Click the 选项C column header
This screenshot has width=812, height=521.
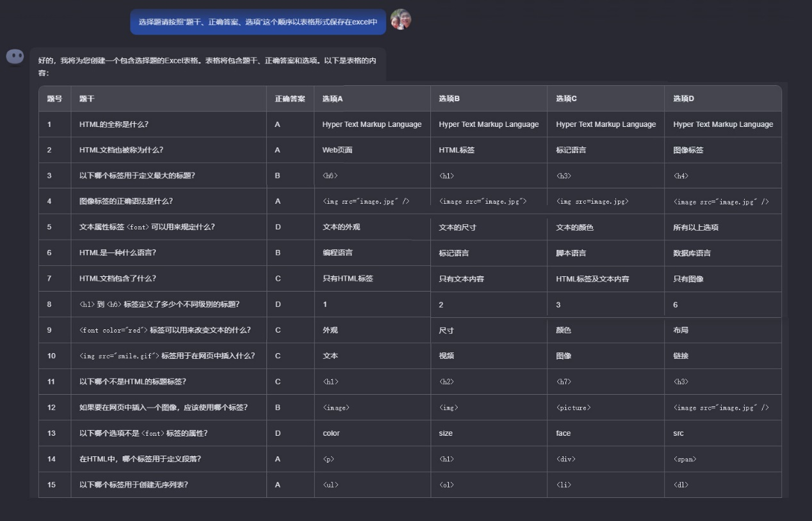pyautogui.click(x=566, y=99)
